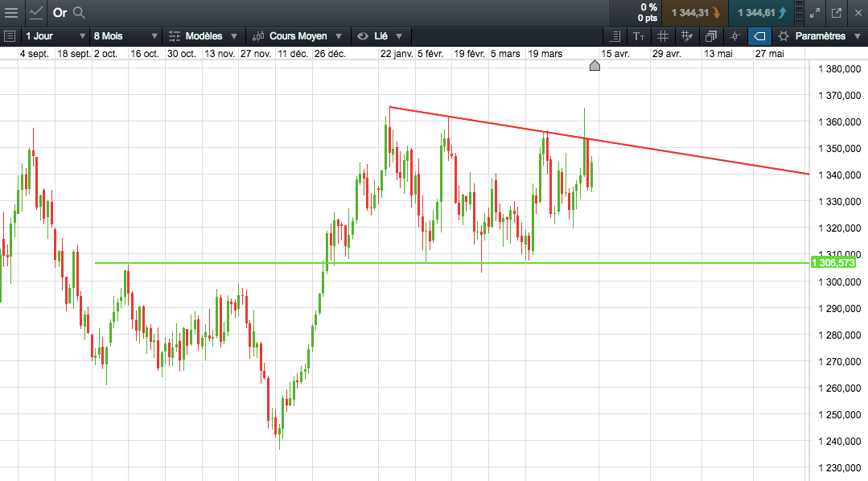Viewport: 868px width, 481px height.
Task: Click the 19 mars date label
Action: [x=545, y=54]
